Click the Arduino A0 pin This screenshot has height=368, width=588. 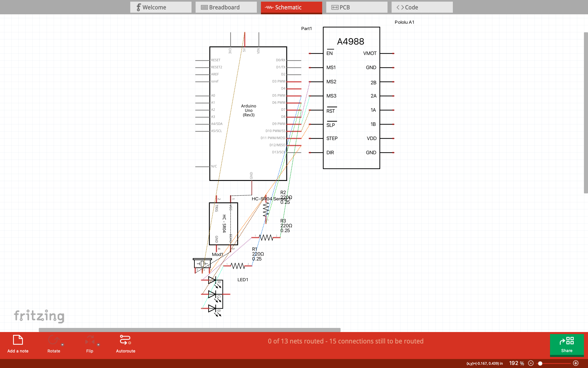[202, 96]
